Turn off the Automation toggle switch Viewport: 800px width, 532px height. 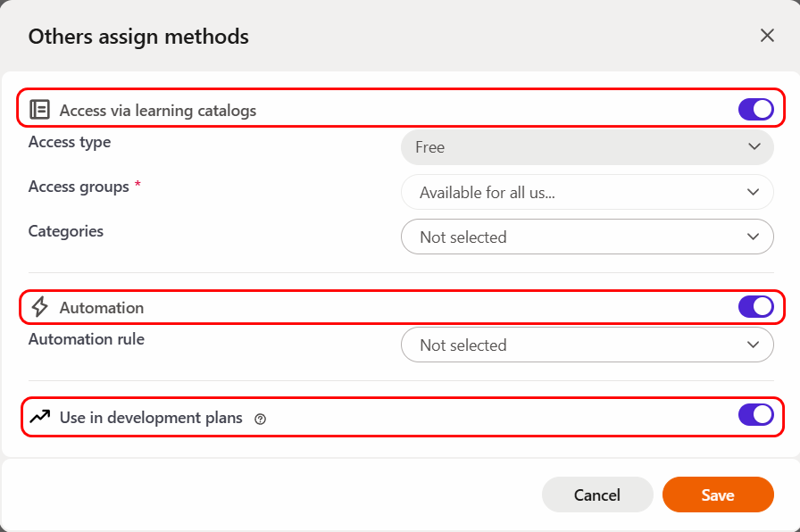coord(755,307)
